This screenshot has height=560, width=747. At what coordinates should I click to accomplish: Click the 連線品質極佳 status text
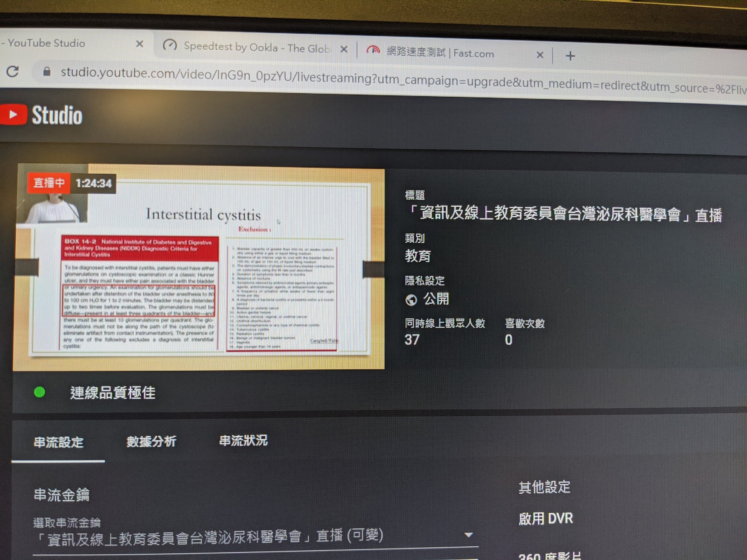click(x=113, y=393)
